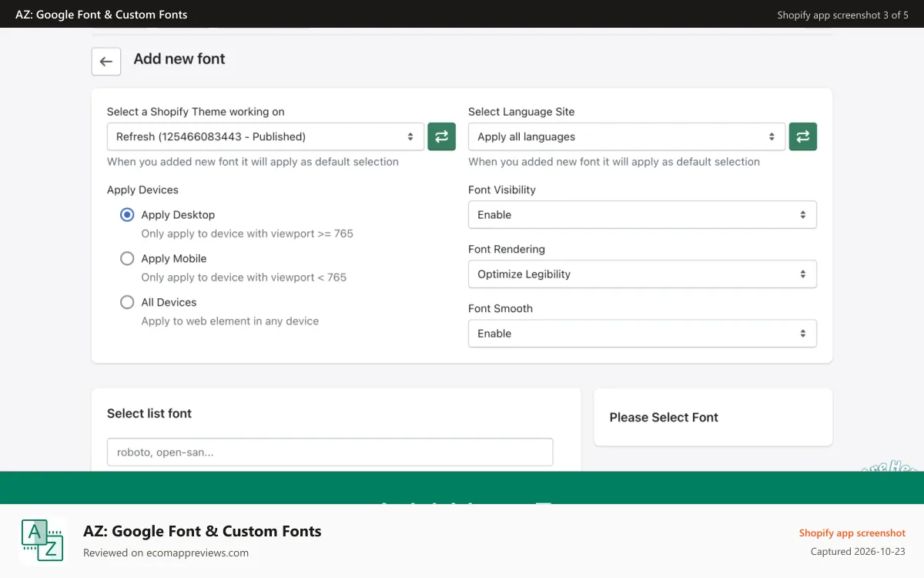This screenshot has width=924, height=578.
Task: Click sync icon beside Shopify Theme dropdown
Action: [441, 136]
